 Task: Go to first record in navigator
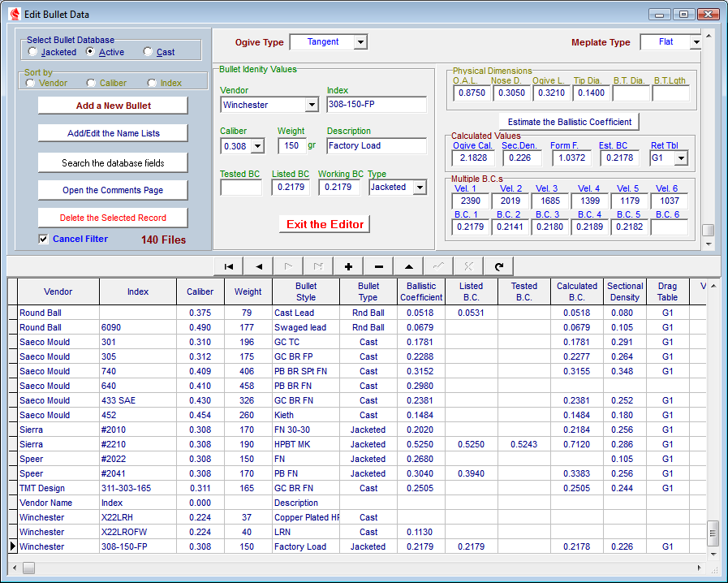[x=228, y=266]
